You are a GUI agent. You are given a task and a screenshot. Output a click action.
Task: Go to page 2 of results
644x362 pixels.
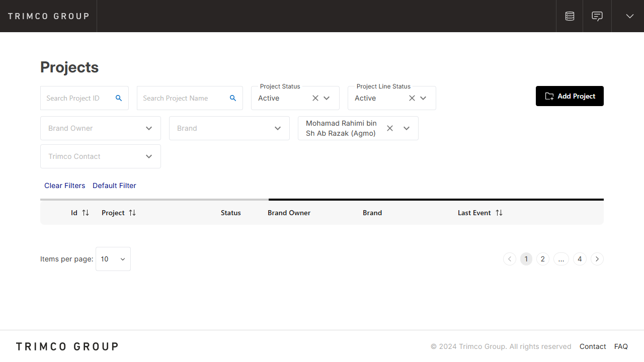tap(542, 259)
